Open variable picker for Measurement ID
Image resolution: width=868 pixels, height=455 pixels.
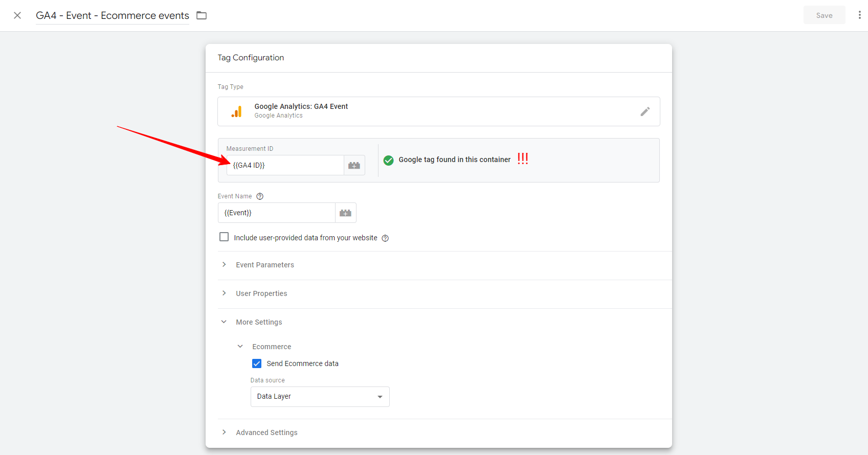[354, 165]
